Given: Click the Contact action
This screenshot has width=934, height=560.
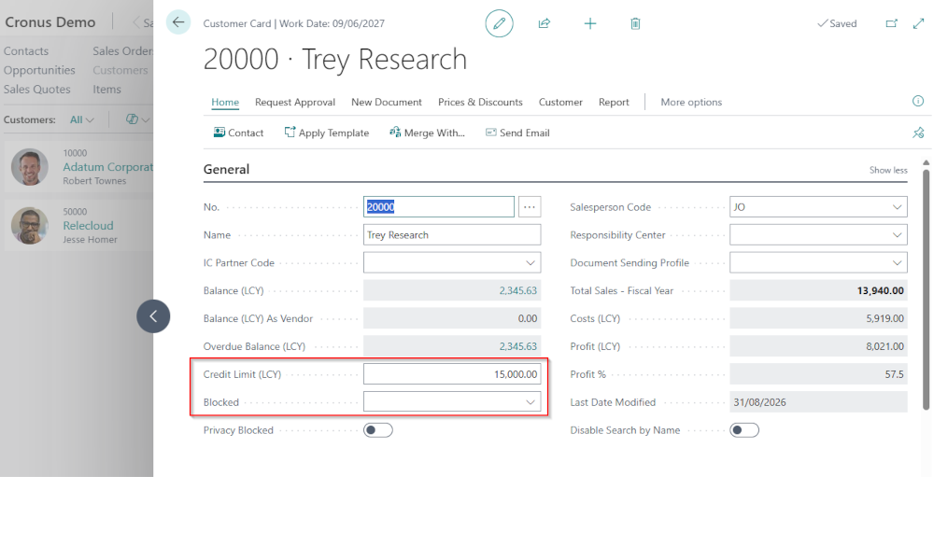Looking at the screenshot, I should tap(238, 133).
